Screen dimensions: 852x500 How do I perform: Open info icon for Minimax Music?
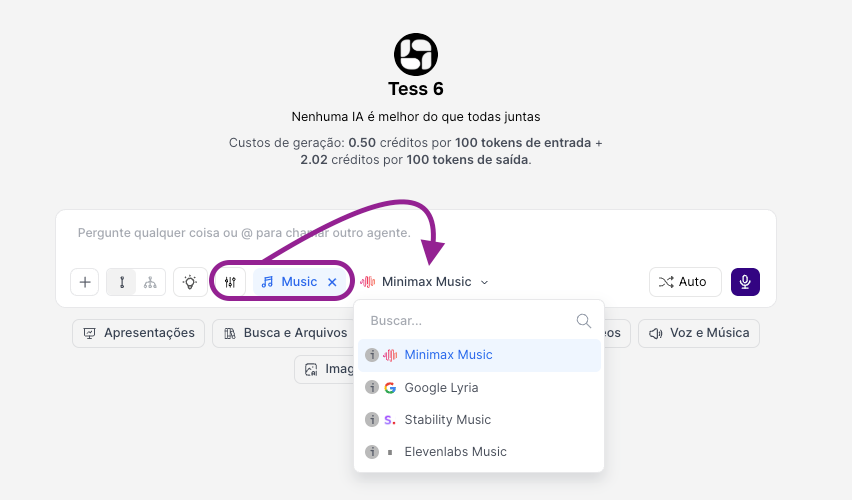(372, 355)
